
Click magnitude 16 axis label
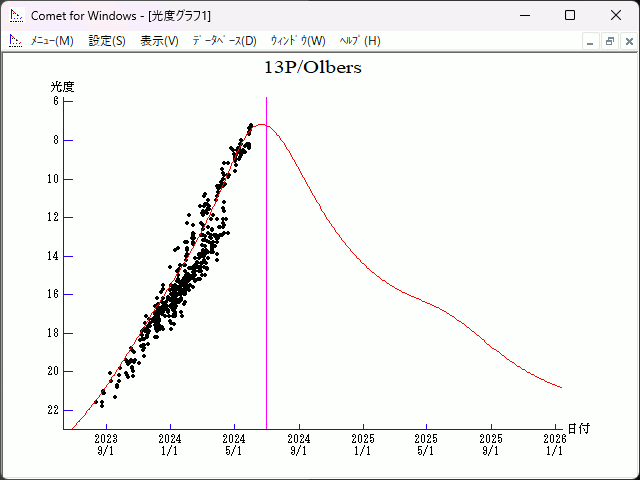click(x=53, y=294)
